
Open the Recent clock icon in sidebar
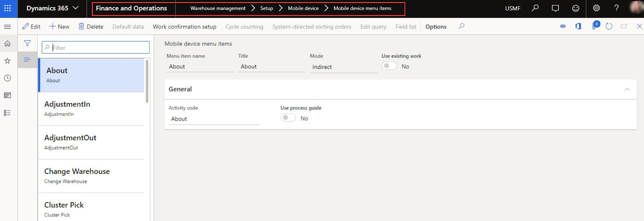point(7,78)
